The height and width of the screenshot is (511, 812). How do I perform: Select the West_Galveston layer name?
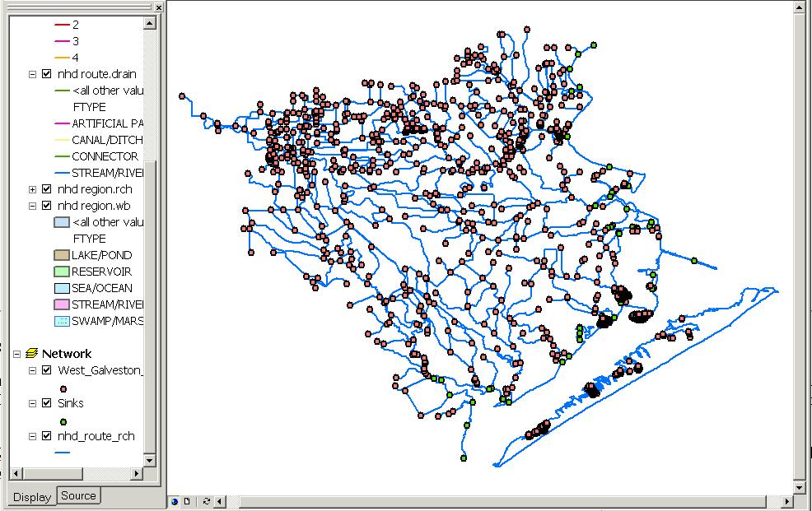coord(100,370)
